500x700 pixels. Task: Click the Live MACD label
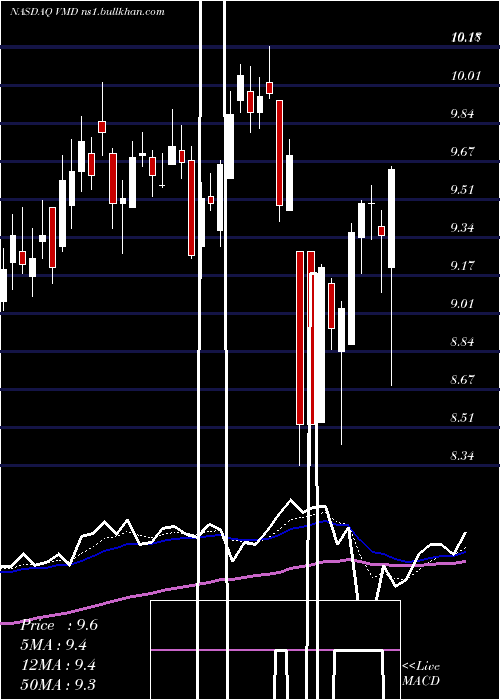click(421, 674)
